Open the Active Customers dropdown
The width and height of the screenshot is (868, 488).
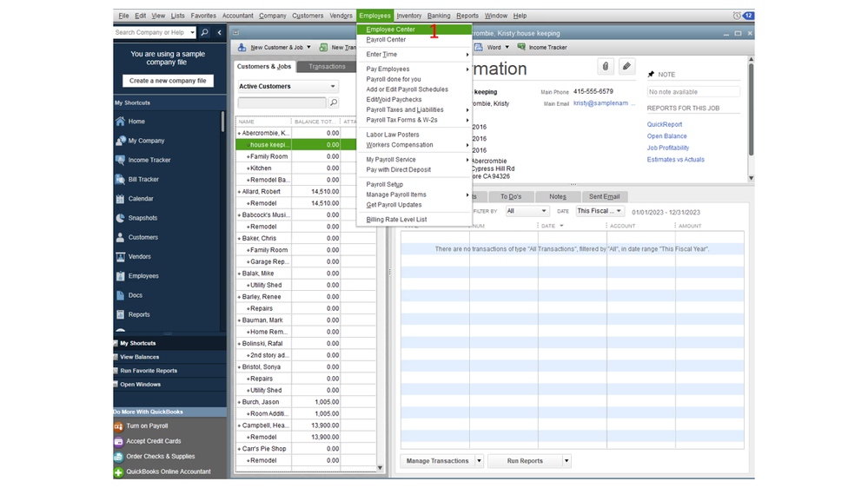pos(288,86)
